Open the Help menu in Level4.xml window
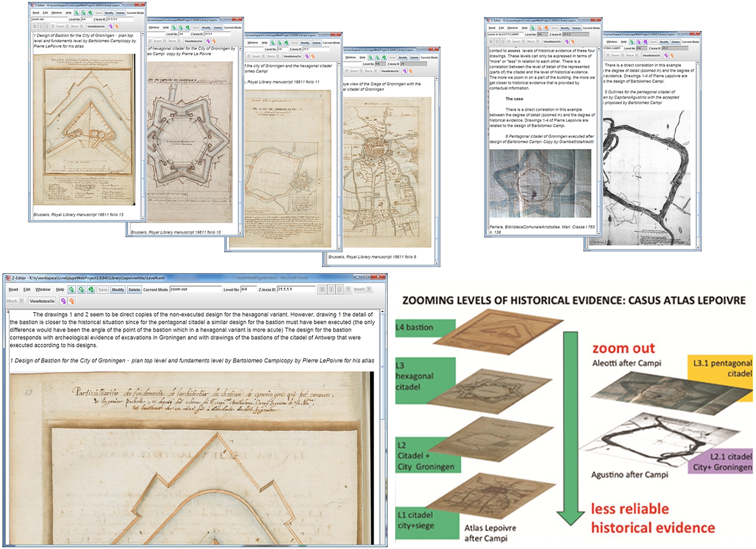Screen dimensions: 756x549 (x=60, y=289)
